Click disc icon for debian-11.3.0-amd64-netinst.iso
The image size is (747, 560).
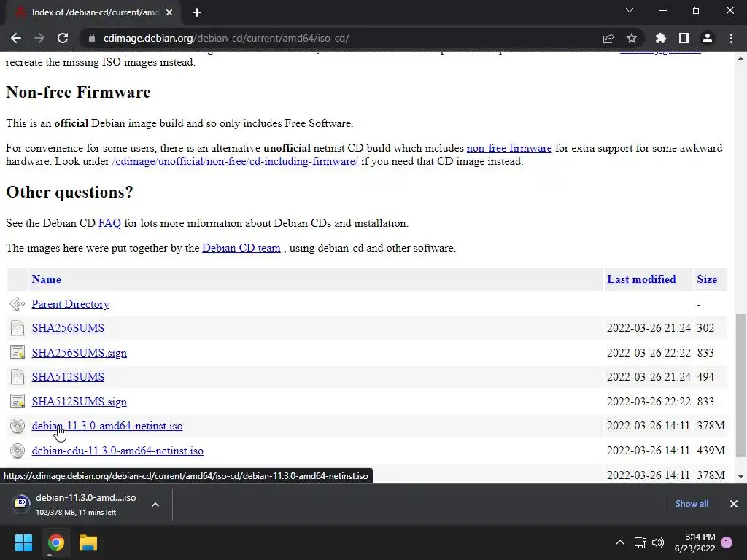point(18,426)
